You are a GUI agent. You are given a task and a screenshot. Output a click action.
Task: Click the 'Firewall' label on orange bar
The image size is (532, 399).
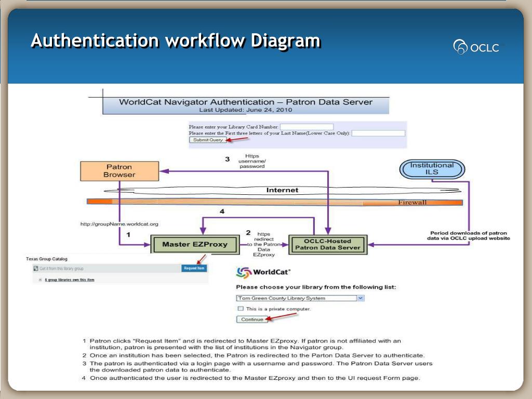point(412,202)
